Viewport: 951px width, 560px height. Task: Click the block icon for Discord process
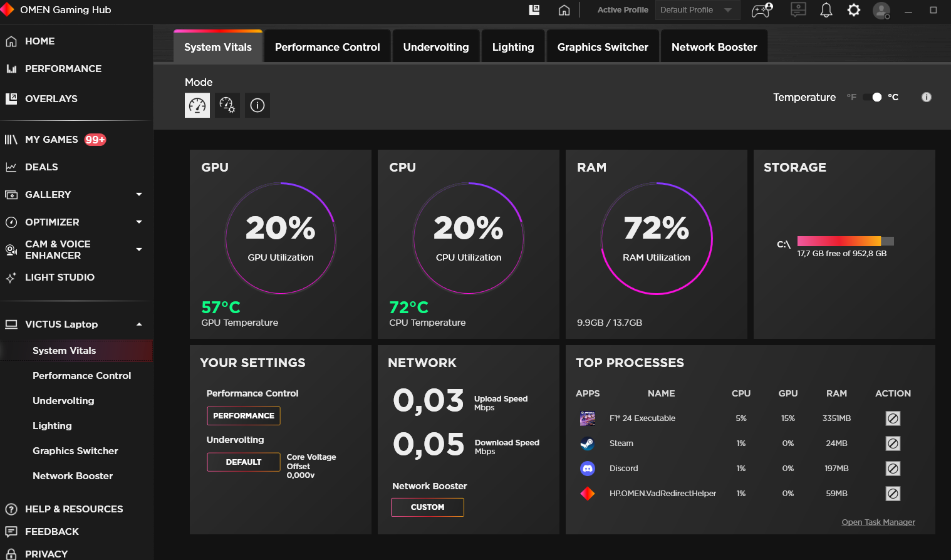pos(893,469)
